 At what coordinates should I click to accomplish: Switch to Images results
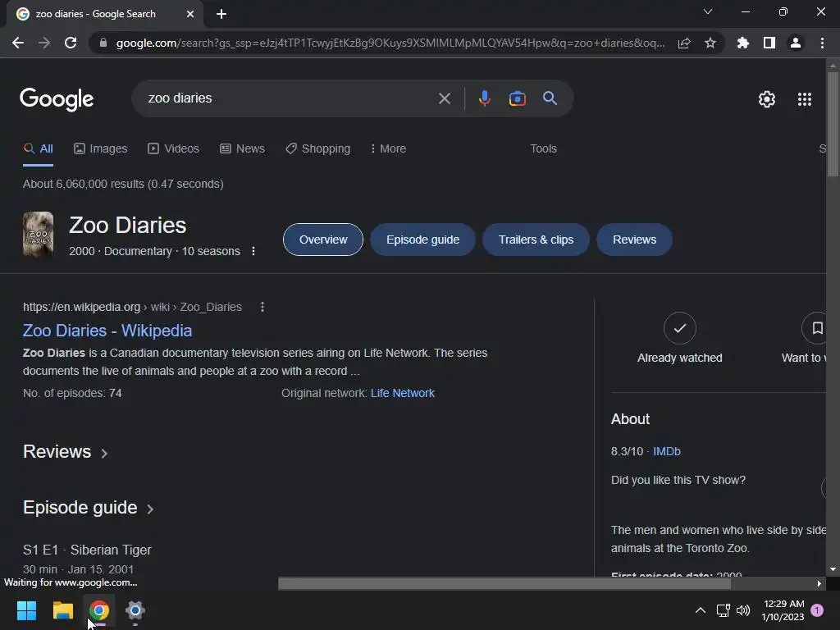pyautogui.click(x=101, y=149)
